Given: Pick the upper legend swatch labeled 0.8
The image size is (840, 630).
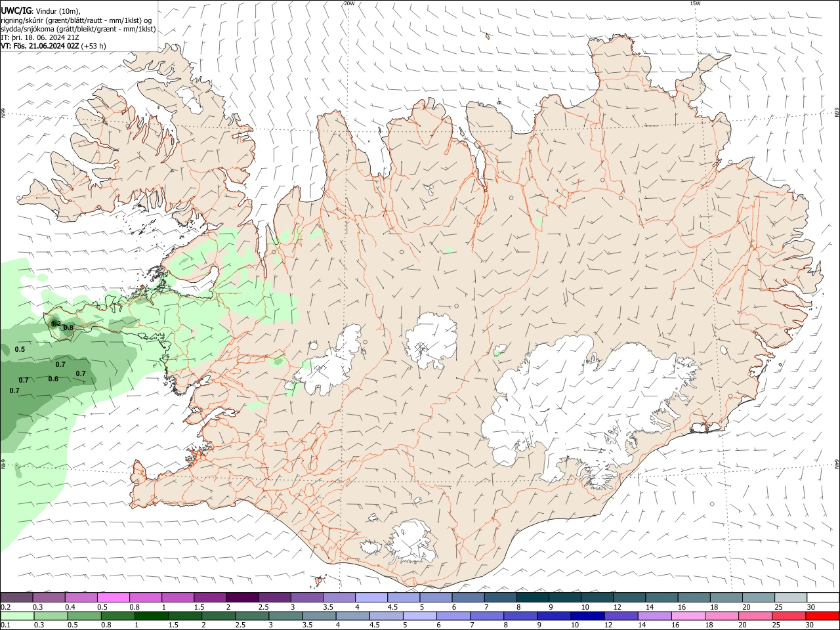Looking at the screenshot, I should tap(145, 597).
